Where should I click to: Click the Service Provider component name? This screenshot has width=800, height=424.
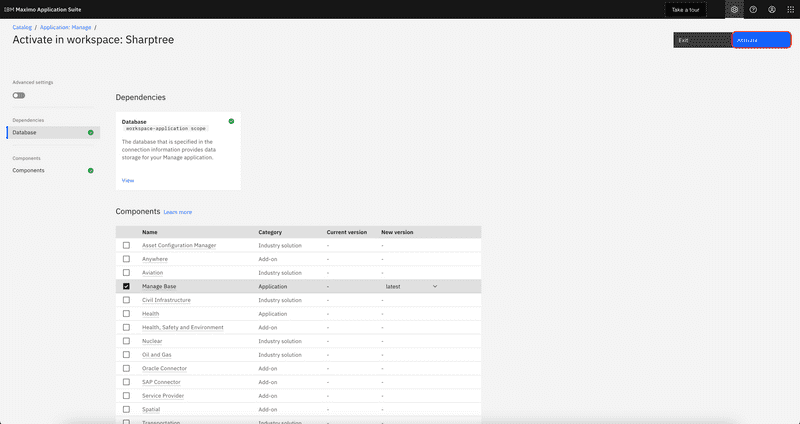click(x=163, y=396)
